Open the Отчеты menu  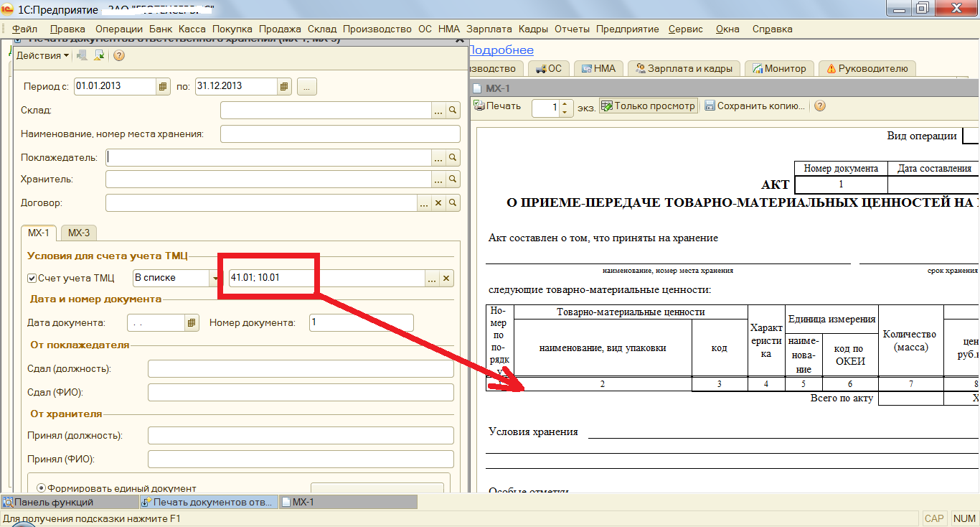click(x=572, y=29)
